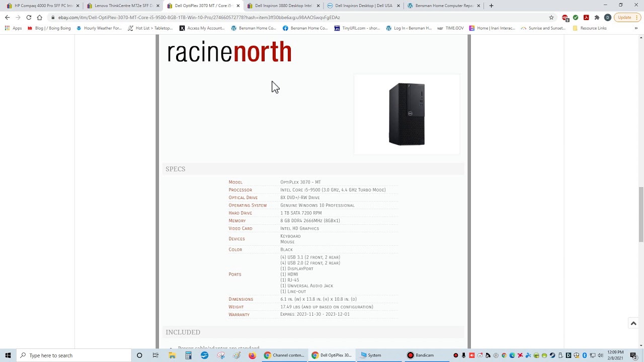Open the Action Center notifications icon

click(x=634, y=355)
